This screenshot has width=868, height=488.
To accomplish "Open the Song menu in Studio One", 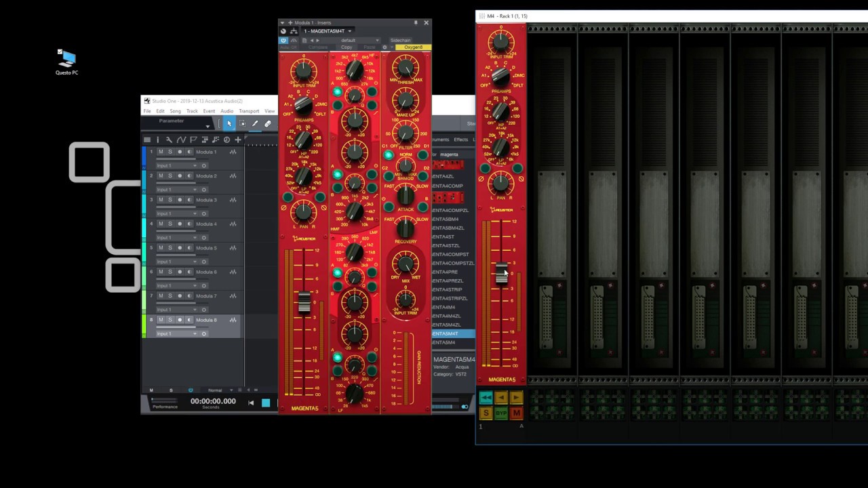I will (x=176, y=111).
